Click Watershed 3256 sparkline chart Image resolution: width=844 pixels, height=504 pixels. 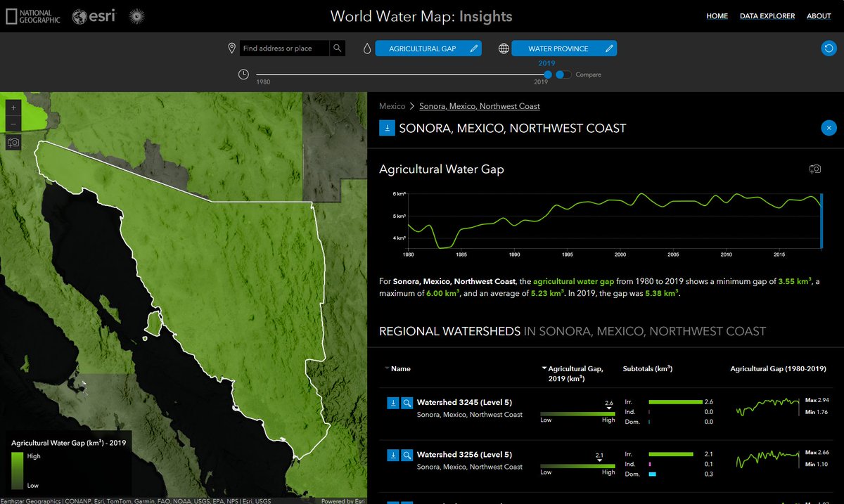tap(767, 459)
